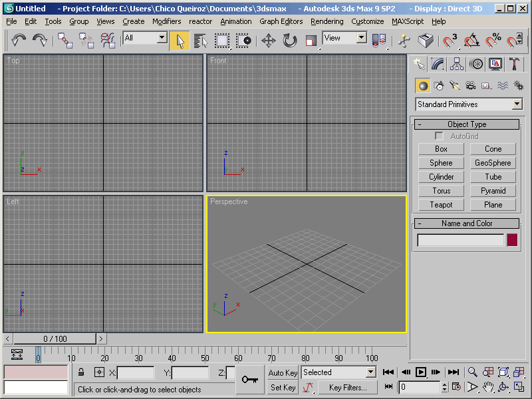Switch to the Hierarchy command panel tab

tap(457, 64)
